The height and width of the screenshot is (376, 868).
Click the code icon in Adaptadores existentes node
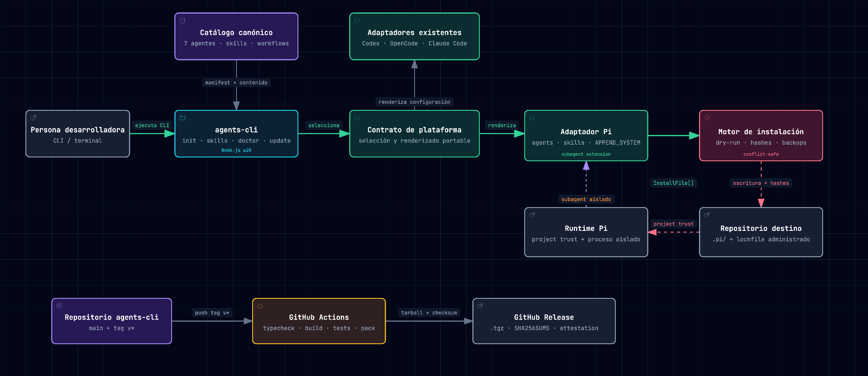(x=357, y=20)
